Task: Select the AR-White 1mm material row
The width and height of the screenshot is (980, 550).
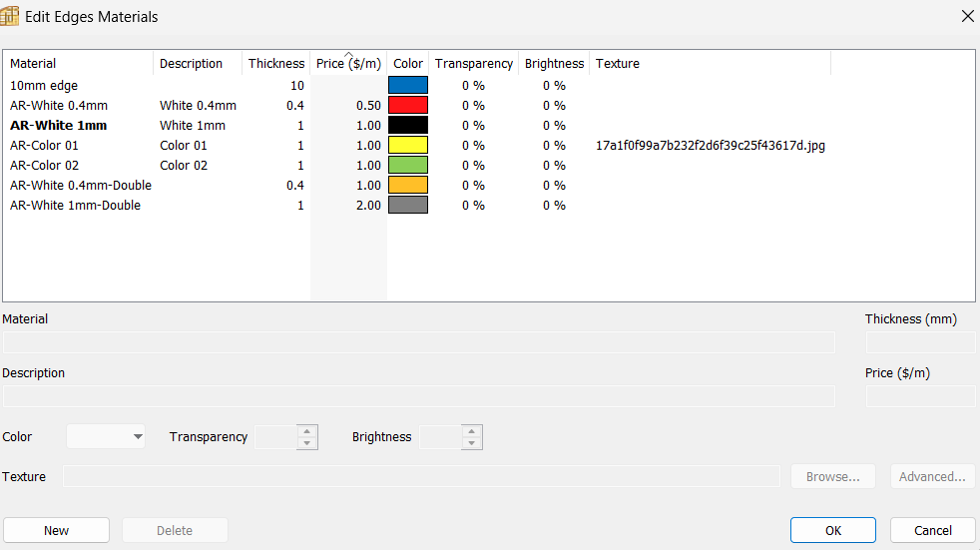Action: pos(59,126)
